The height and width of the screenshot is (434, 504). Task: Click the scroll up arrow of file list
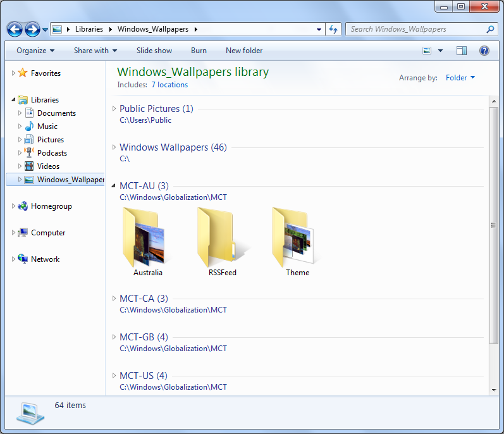click(494, 101)
